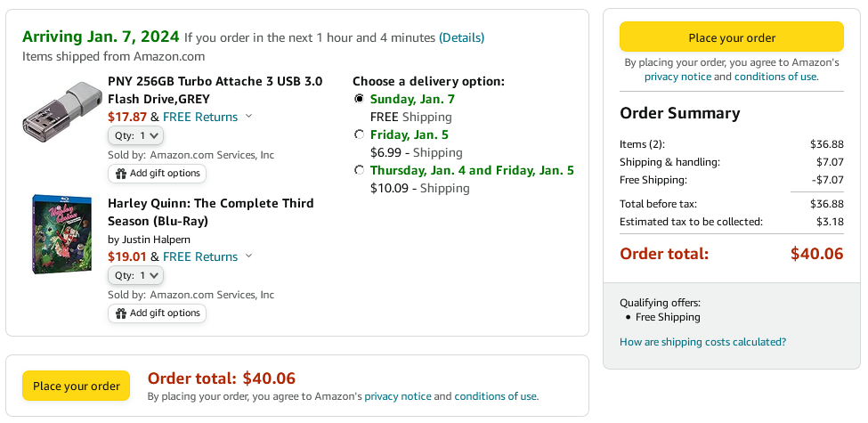Open quantity dropdown for Harley Quinn Blu-Ray
The width and height of the screenshot is (868, 423).
[x=135, y=275]
